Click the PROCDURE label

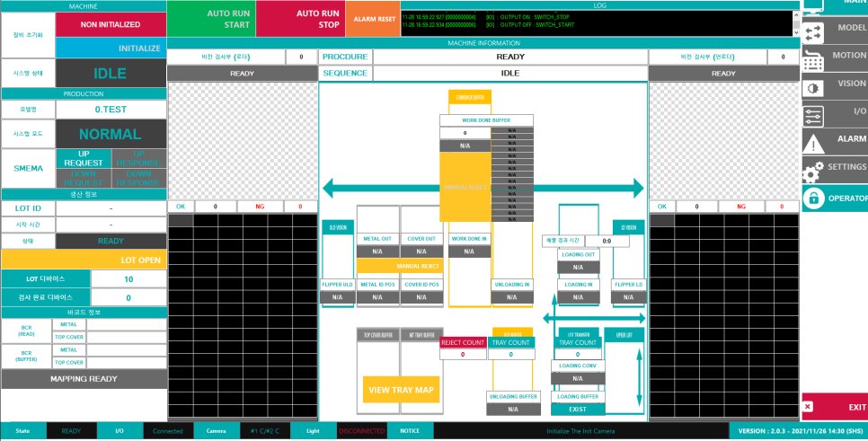click(x=345, y=57)
